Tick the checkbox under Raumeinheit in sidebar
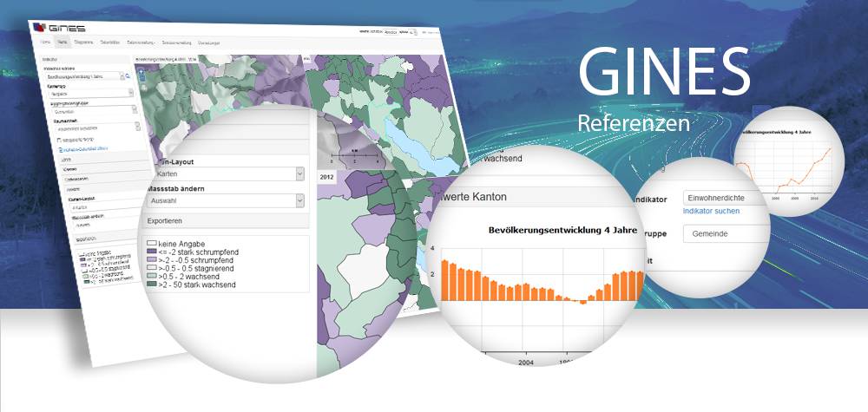Image resolution: width=868 pixels, height=412 pixels. pos(60,140)
